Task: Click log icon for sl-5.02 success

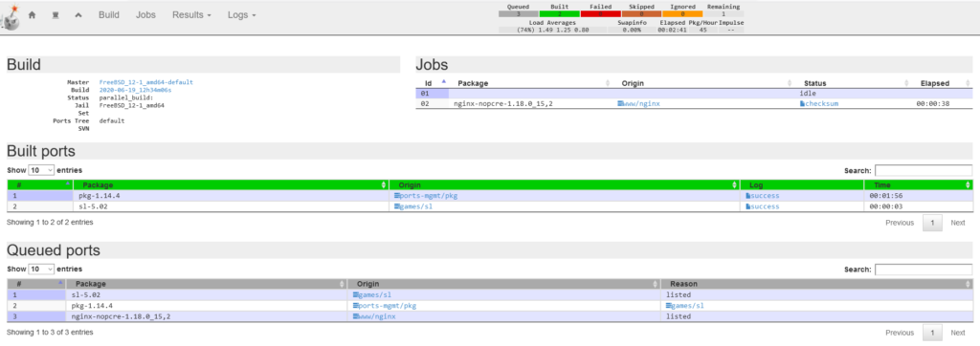Action: click(747, 206)
